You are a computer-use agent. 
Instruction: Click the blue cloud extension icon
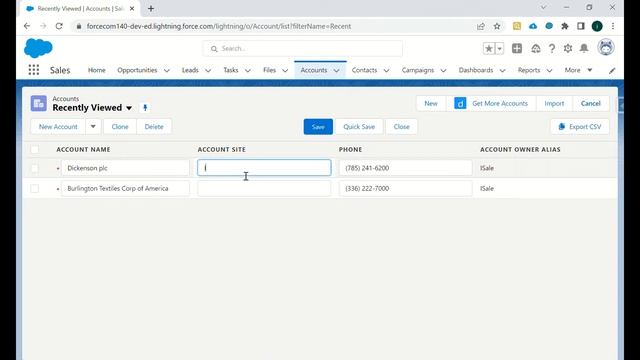click(533, 26)
